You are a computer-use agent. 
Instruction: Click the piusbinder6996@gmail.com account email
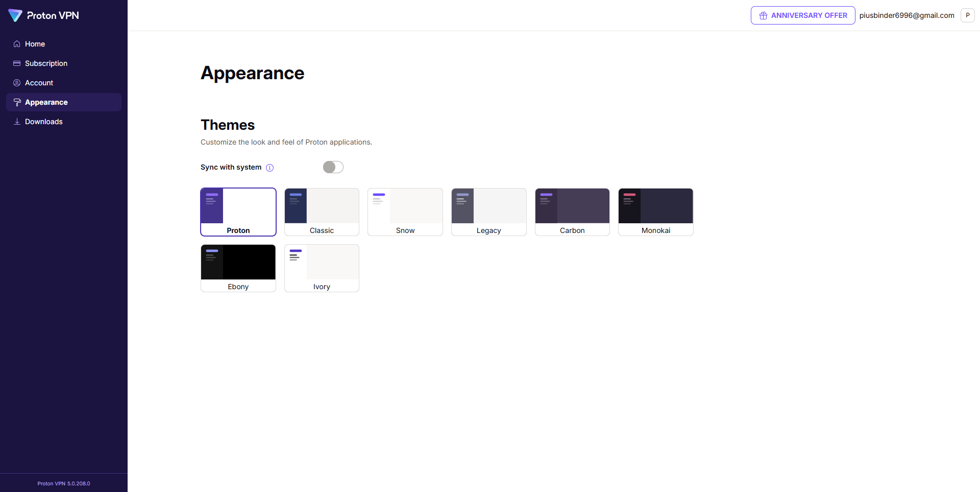tap(906, 15)
